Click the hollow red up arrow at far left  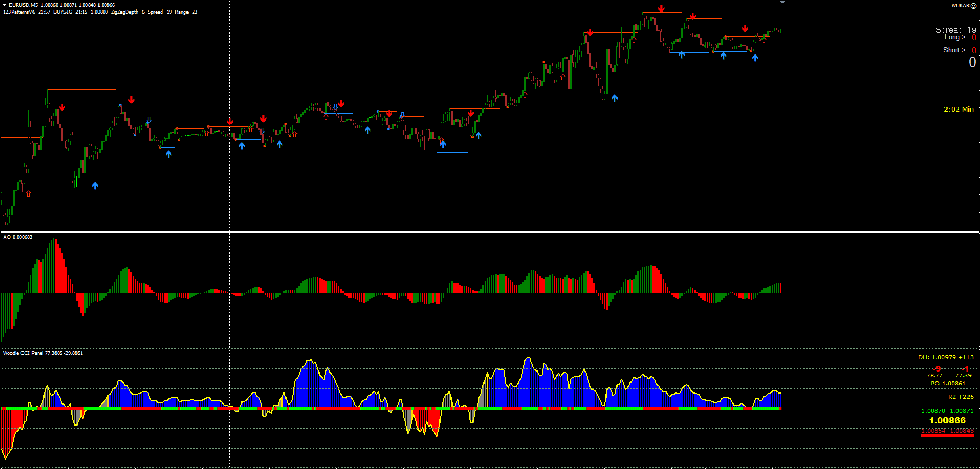(x=29, y=194)
